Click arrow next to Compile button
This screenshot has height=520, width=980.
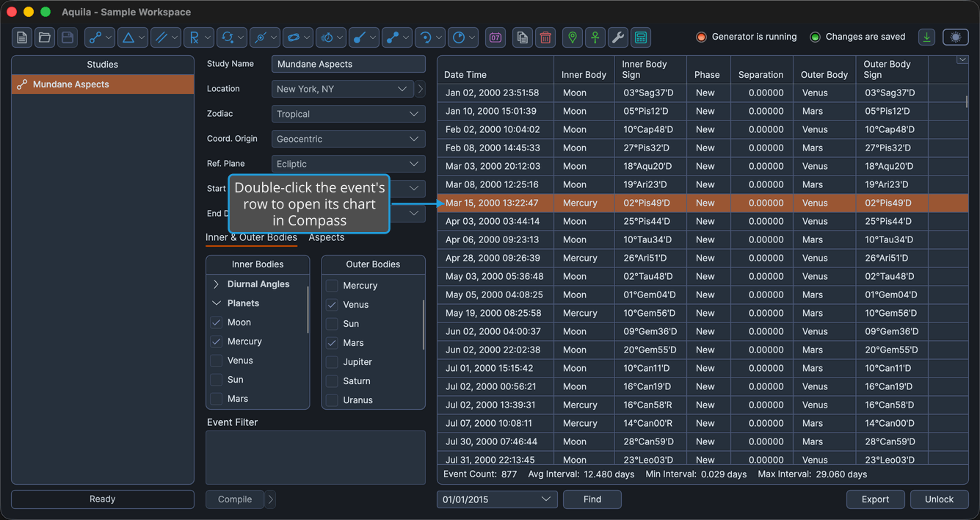coord(271,499)
